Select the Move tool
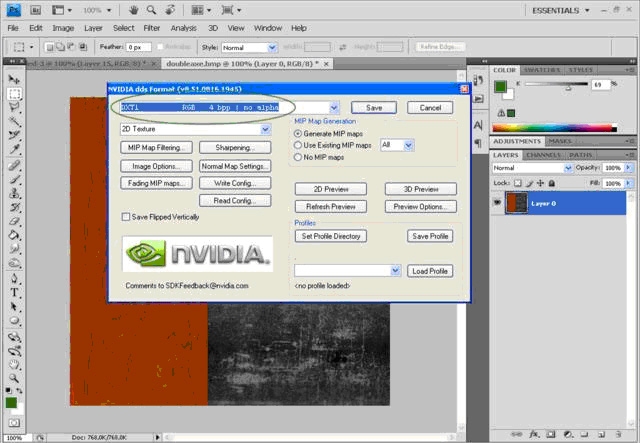640x443 pixels. pyautogui.click(x=14, y=79)
